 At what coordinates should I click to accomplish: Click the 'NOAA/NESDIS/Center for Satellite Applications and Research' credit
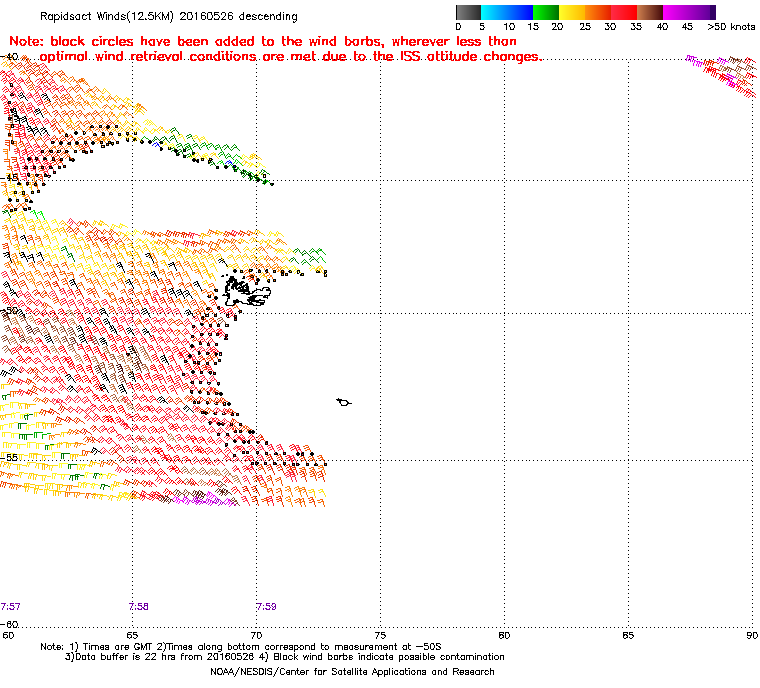click(x=352, y=672)
